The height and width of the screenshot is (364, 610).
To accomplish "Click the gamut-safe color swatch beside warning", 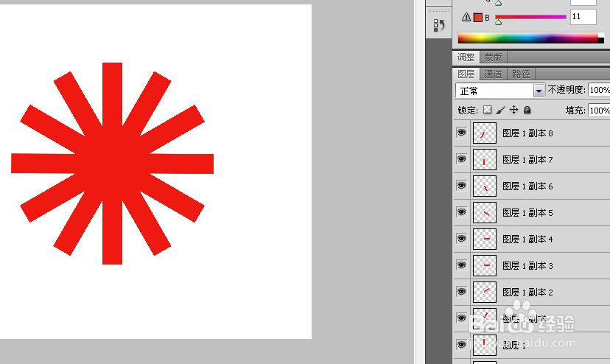I will 477,18.
